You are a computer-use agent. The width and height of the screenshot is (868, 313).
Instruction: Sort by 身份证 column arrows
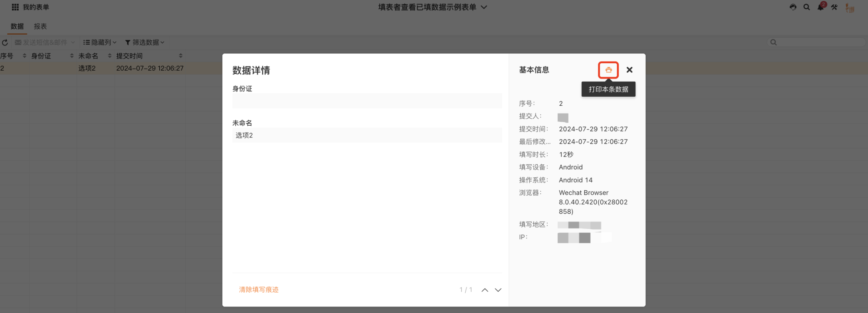click(72, 56)
